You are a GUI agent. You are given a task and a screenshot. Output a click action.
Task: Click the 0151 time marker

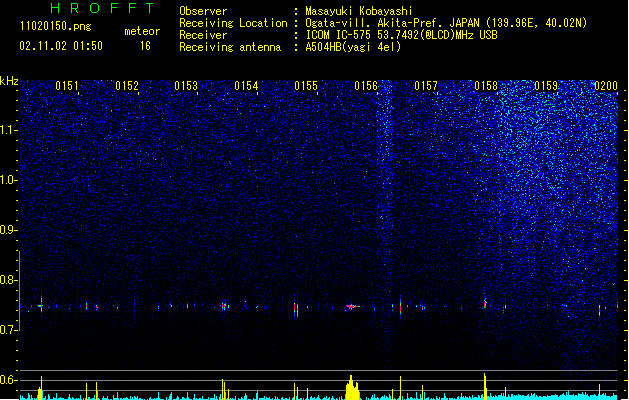click(x=67, y=86)
